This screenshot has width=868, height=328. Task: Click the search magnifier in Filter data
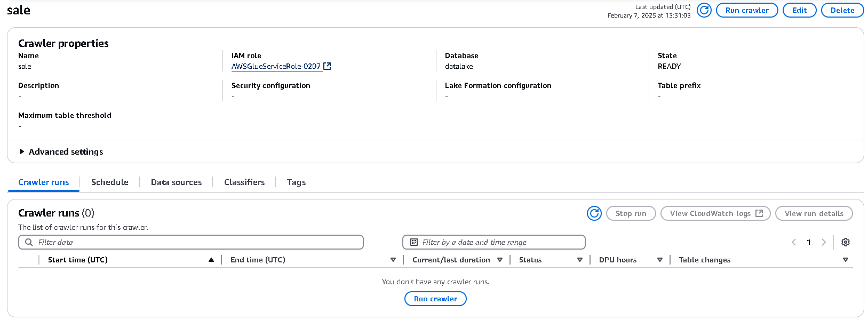tap(29, 242)
